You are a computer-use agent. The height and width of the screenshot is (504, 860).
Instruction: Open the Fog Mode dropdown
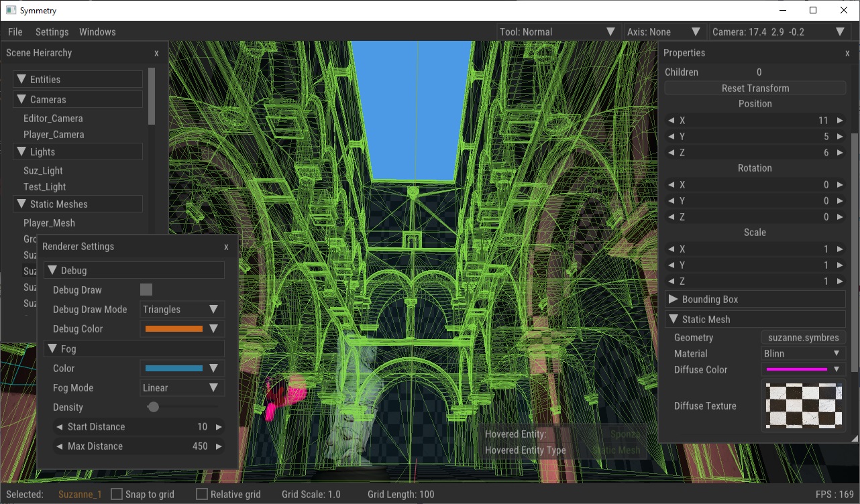[182, 387]
